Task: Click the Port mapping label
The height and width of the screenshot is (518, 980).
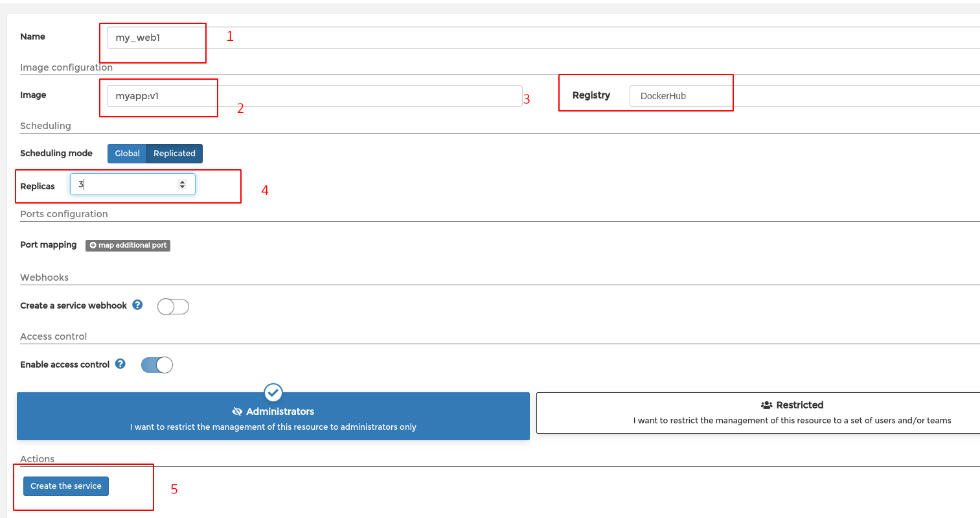Action: [x=49, y=245]
